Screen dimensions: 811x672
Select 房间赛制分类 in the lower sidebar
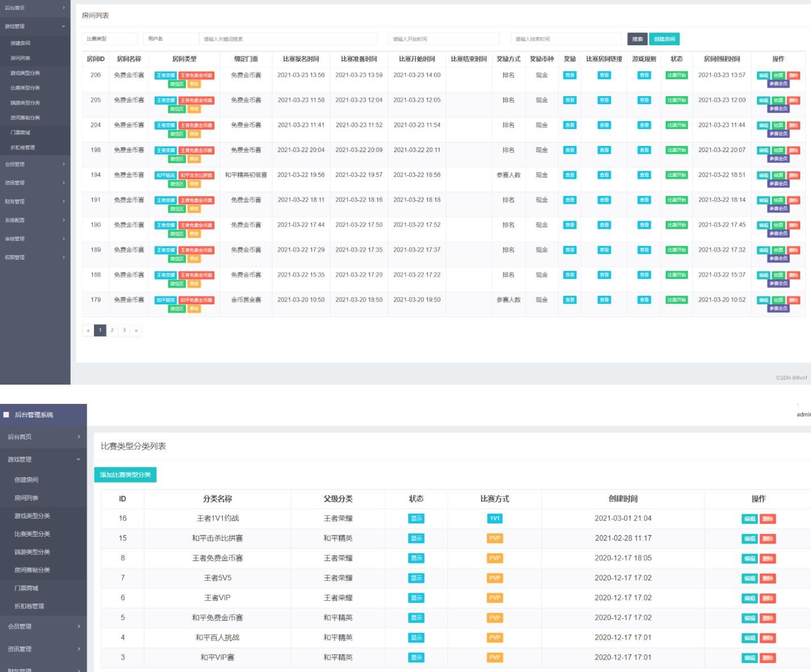(32, 570)
